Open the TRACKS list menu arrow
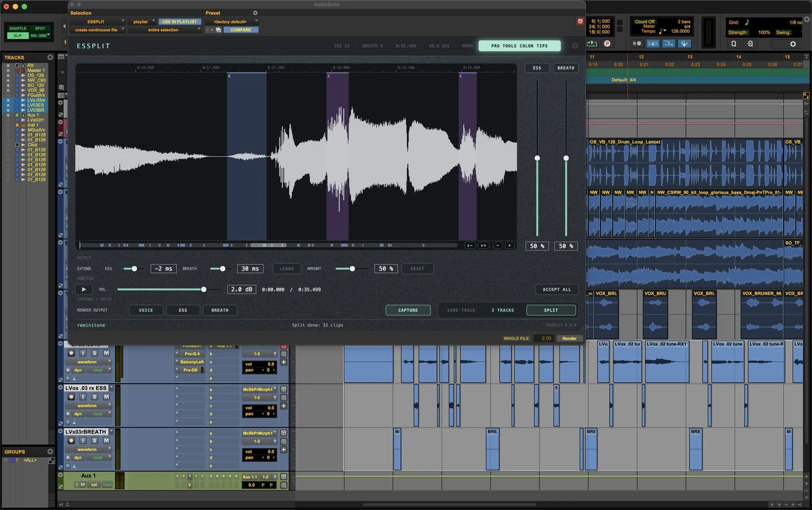This screenshot has width=812, height=510. [x=50, y=57]
